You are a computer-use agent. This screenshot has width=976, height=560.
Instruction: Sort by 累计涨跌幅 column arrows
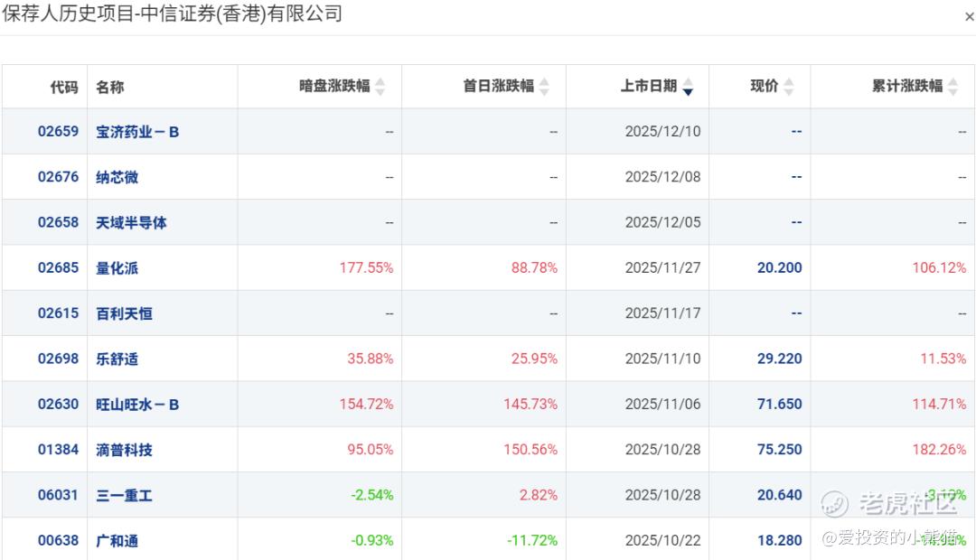point(953,87)
